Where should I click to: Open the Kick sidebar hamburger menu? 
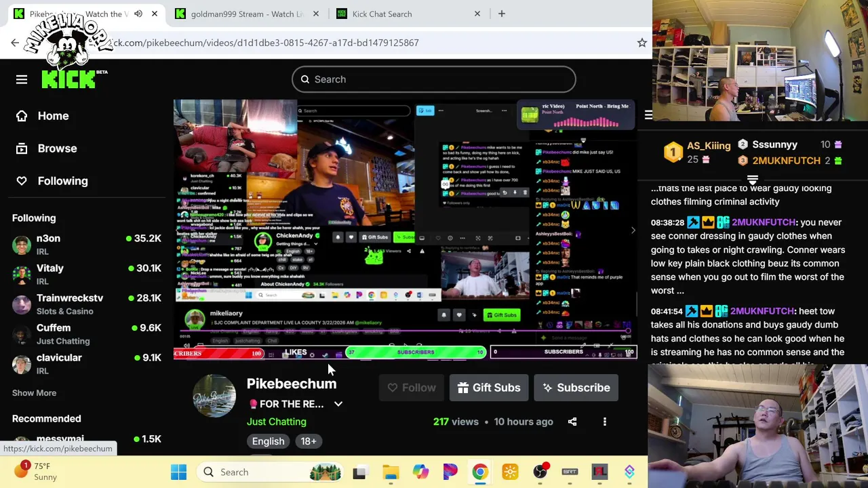tap(22, 79)
